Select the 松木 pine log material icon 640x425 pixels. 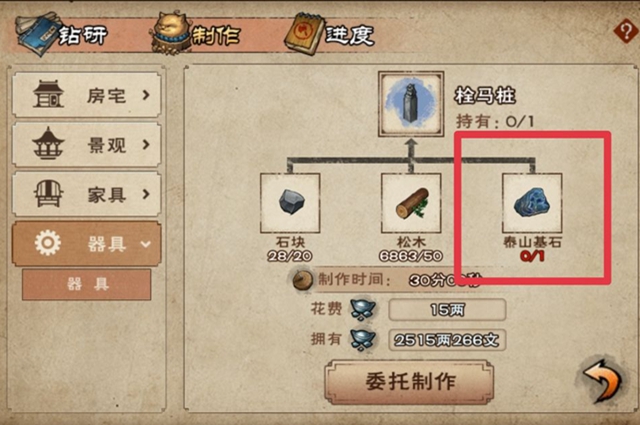pyautogui.click(x=411, y=203)
